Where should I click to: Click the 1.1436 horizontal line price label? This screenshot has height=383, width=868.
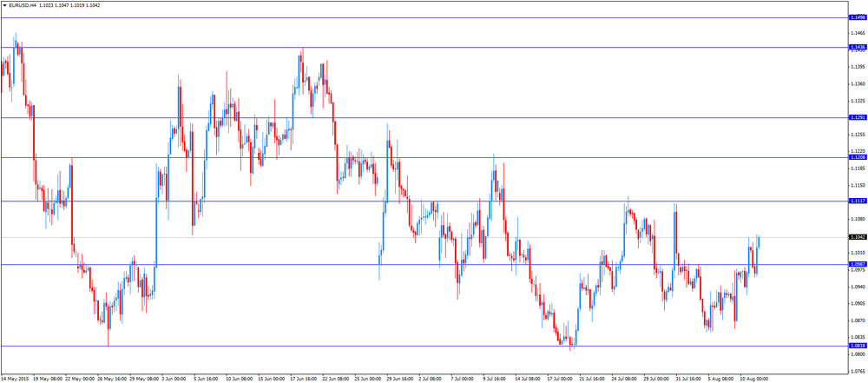[857, 47]
